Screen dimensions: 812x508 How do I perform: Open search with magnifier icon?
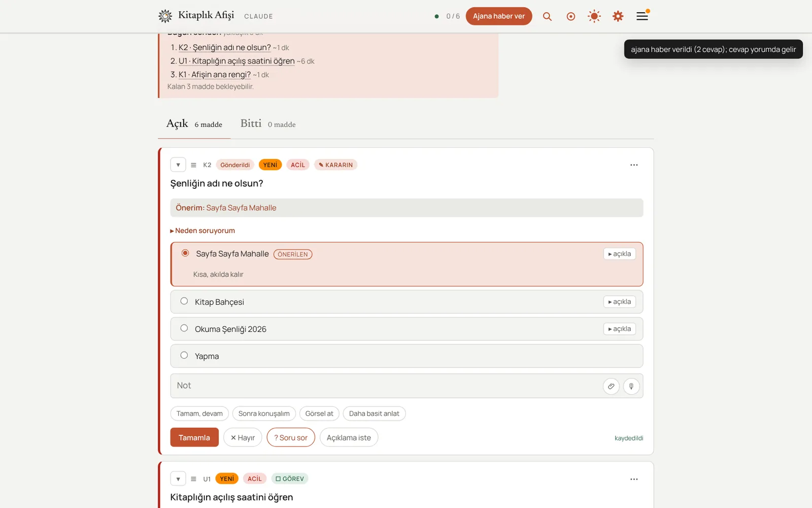tap(547, 16)
